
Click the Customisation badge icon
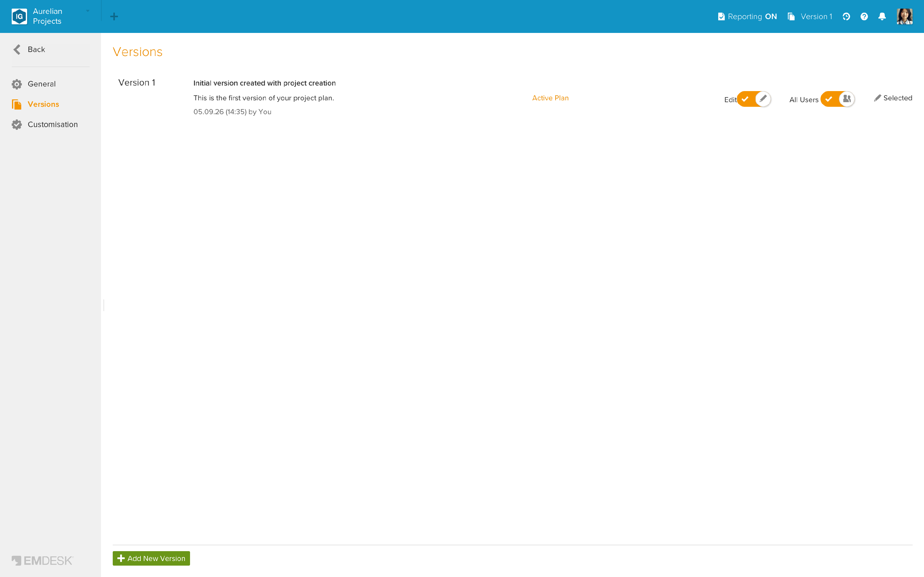pyautogui.click(x=17, y=124)
